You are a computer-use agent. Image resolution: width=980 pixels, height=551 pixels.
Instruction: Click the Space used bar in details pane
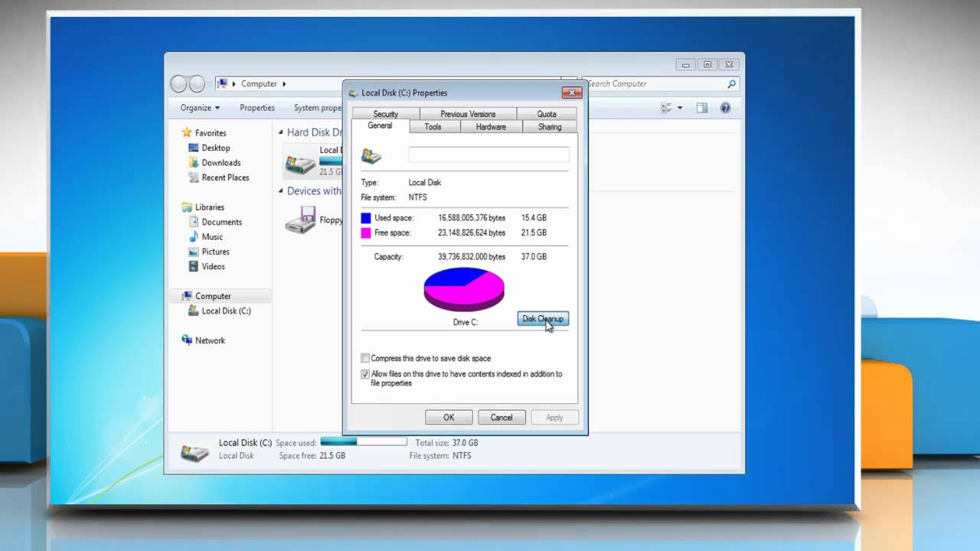point(364,442)
